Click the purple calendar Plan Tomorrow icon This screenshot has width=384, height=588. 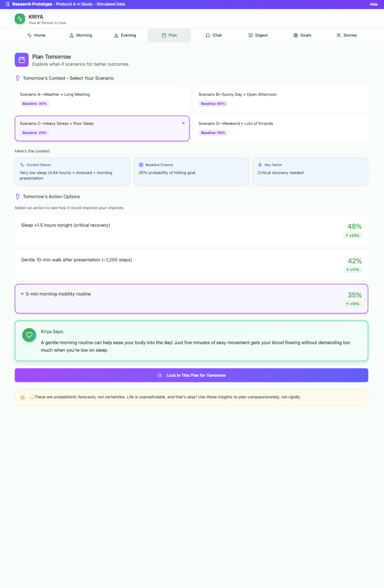[x=22, y=60]
